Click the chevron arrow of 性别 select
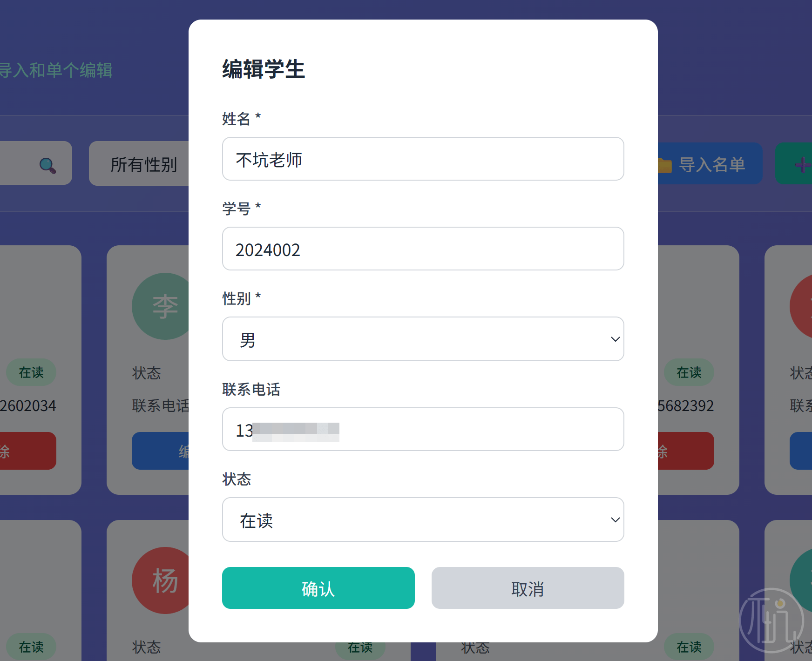 point(615,339)
